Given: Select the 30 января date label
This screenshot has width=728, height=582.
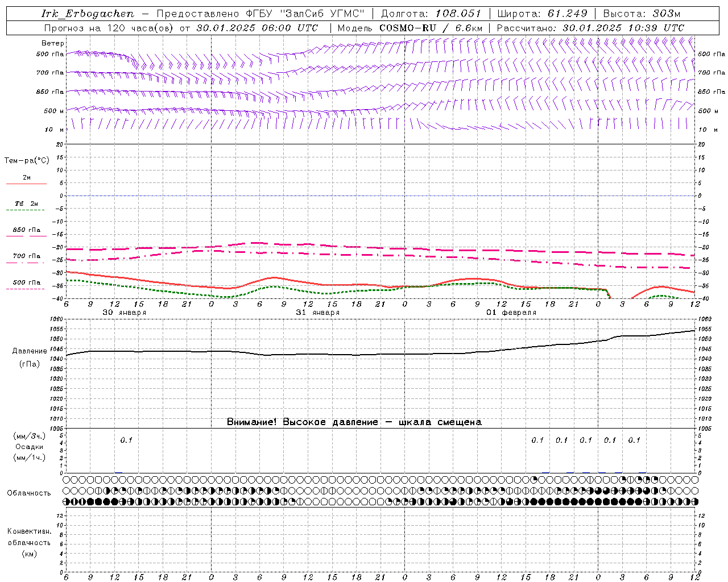Looking at the screenshot, I should click(124, 313).
